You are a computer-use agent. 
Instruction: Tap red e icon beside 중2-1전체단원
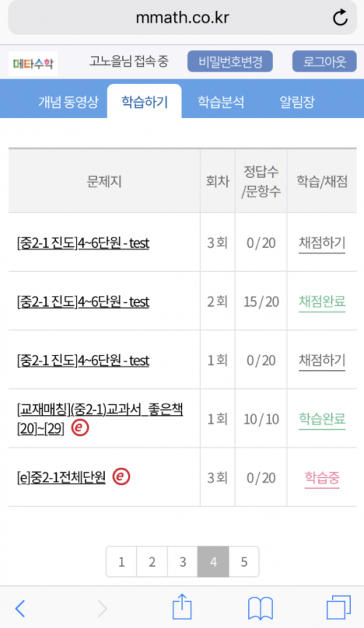click(121, 476)
